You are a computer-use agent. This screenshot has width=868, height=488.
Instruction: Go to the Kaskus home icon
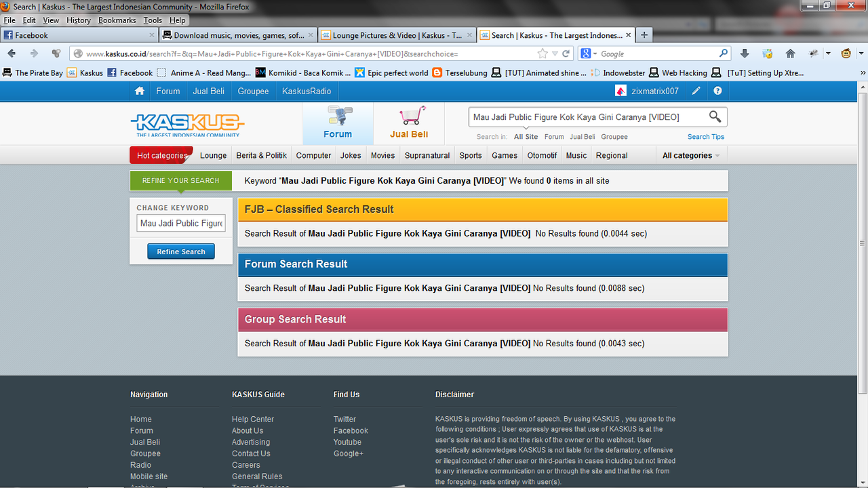(x=140, y=91)
